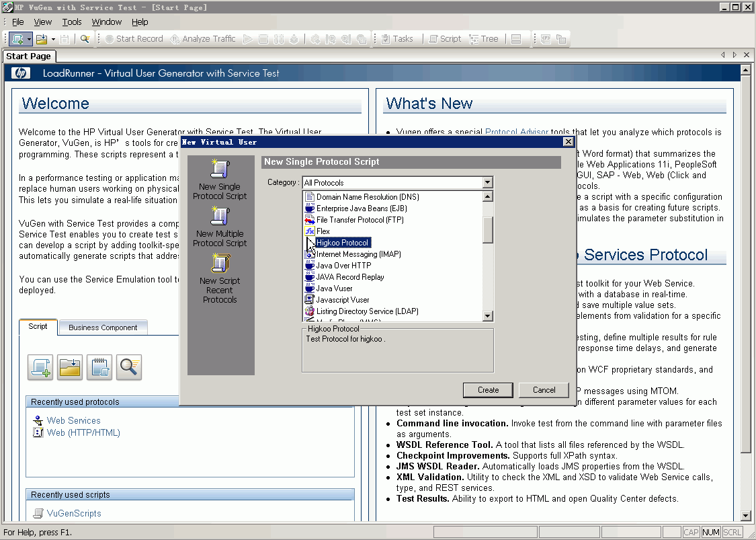Select Java Over HTTP protocol
The width and height of the screenshot is (756, 540).
[343, 266]
